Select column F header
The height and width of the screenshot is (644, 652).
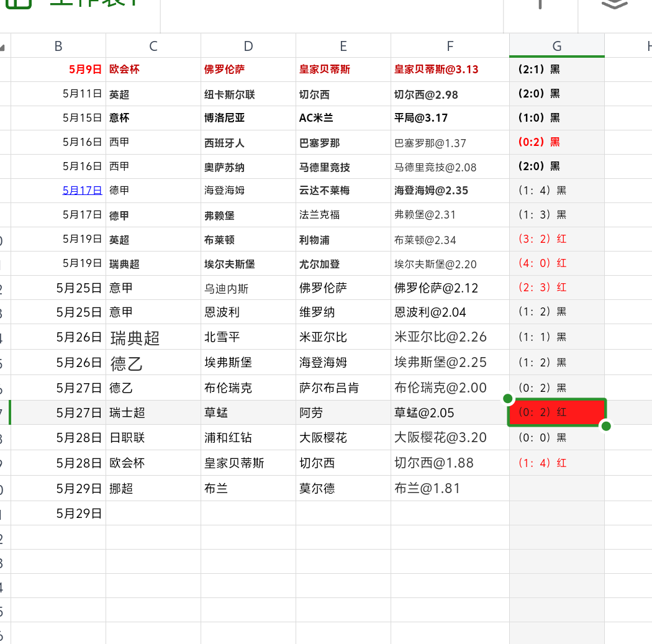(450, 45)
